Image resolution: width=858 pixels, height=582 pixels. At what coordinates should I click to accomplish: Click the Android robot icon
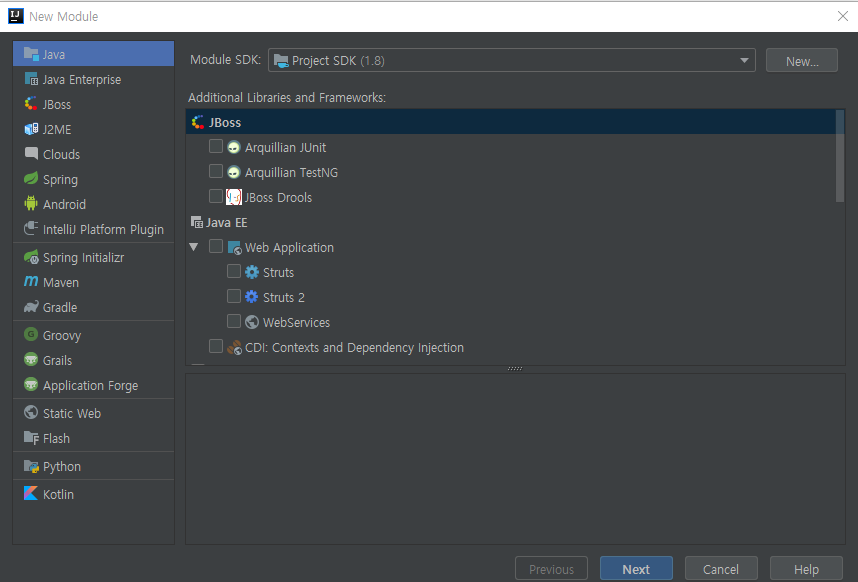point(31,203)
